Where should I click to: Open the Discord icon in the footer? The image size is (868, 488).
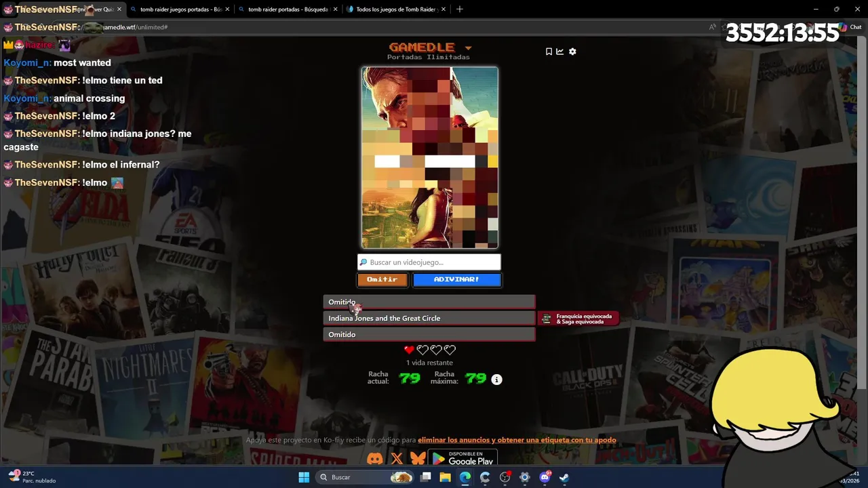[374, 459]
